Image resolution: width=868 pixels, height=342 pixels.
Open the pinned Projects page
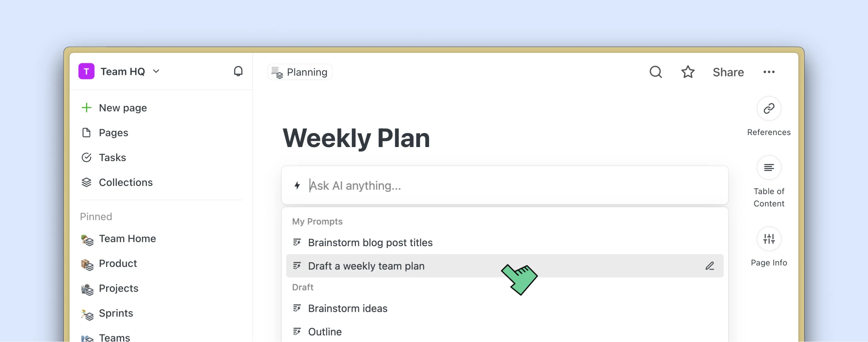pos(118,288)
